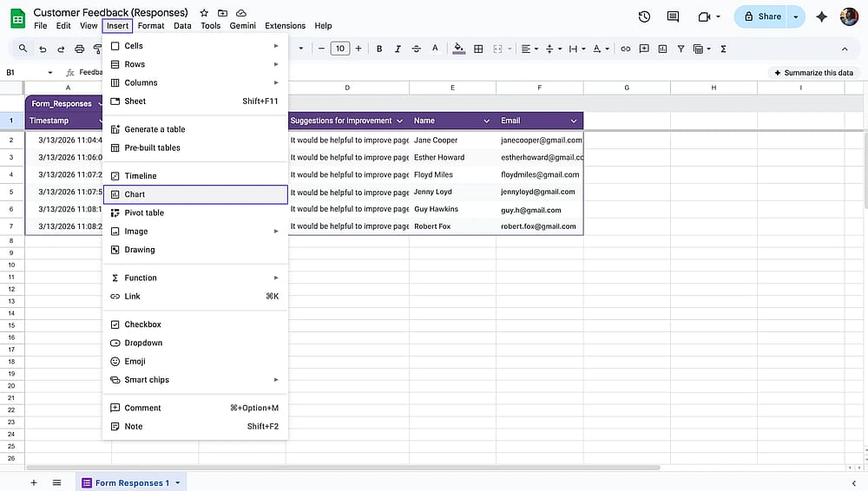Click the Move to folder icon
The image size is (868, 491).
point(222,13)
